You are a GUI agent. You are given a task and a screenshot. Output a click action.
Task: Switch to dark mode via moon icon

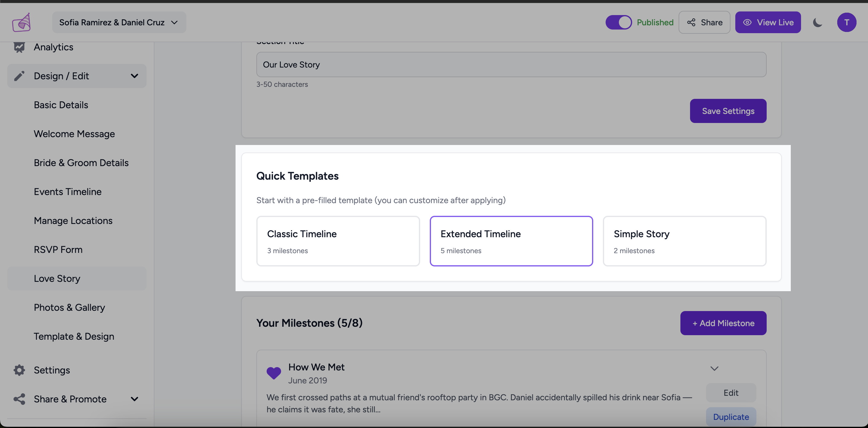pyautogui.click(x=817, y=23)
